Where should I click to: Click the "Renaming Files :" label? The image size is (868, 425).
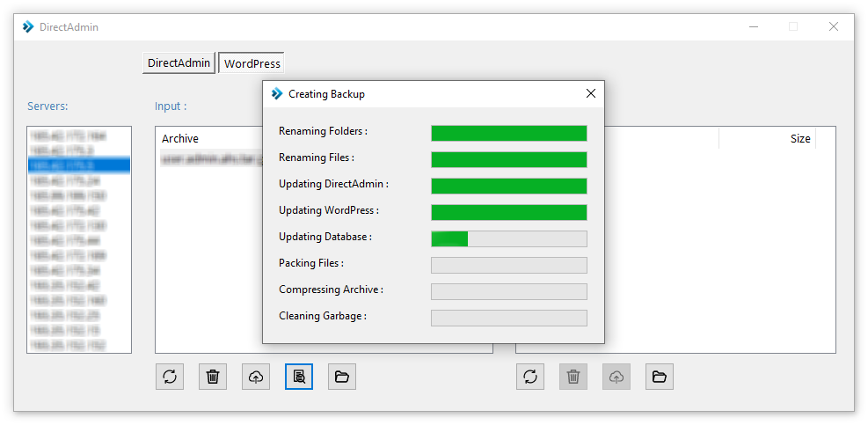[x=317, y=158]
